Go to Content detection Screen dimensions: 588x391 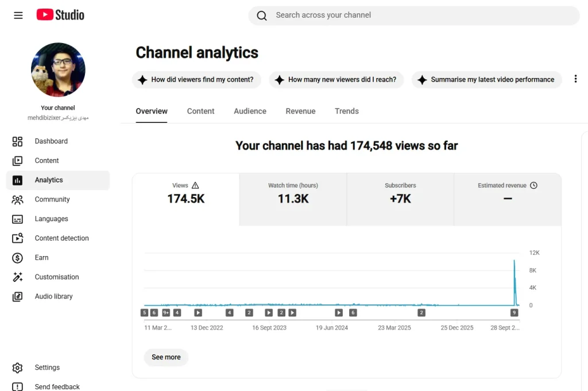(58, 238)
